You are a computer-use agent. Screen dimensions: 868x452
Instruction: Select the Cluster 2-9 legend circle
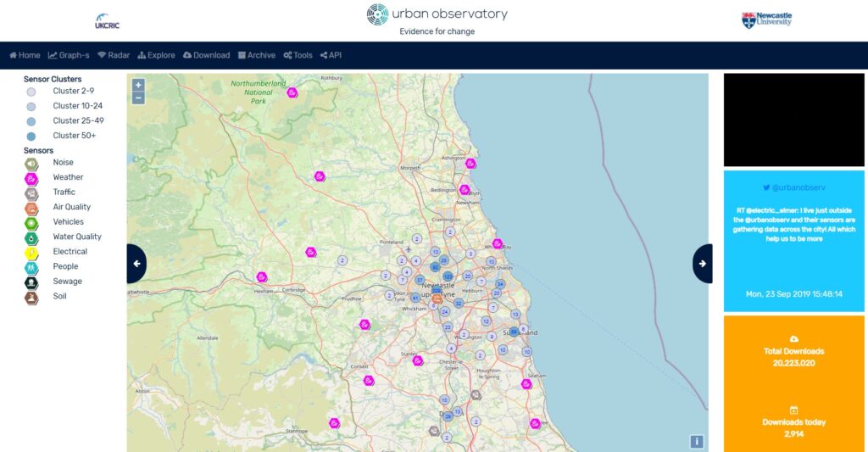[x=31, y=92]
